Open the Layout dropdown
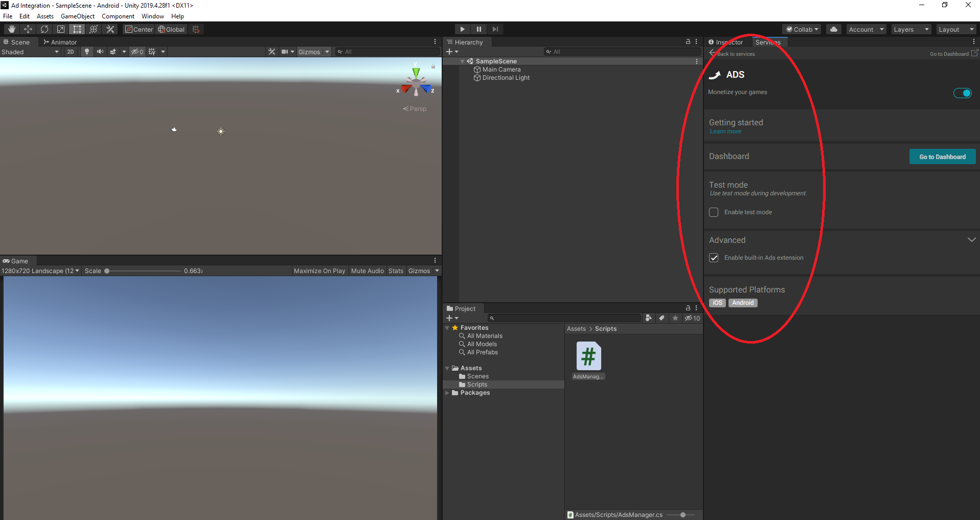980x520 pixels. tap(956, 29)
